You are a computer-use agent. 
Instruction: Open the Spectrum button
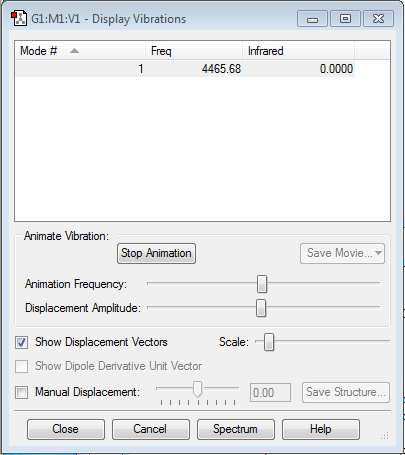[236, 429]
